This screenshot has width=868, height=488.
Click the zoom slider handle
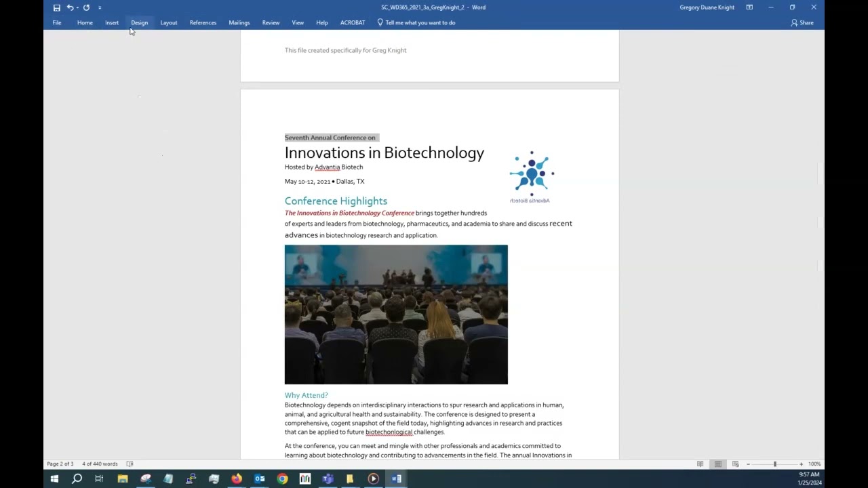point(774,464)
